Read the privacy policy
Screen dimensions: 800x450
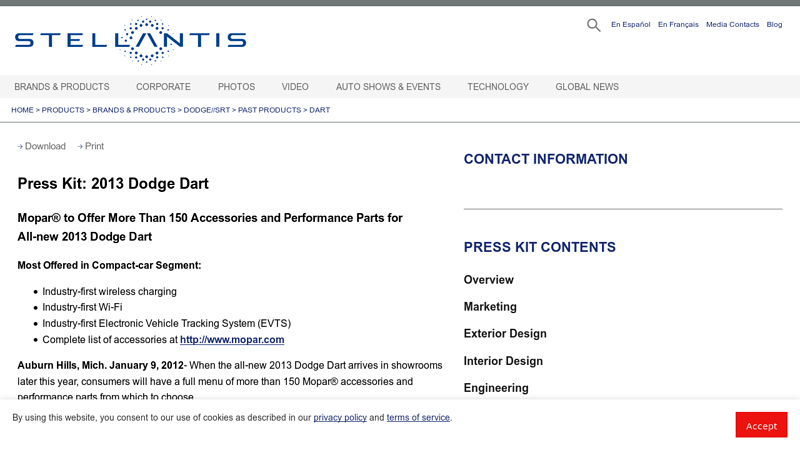point(340,417)
